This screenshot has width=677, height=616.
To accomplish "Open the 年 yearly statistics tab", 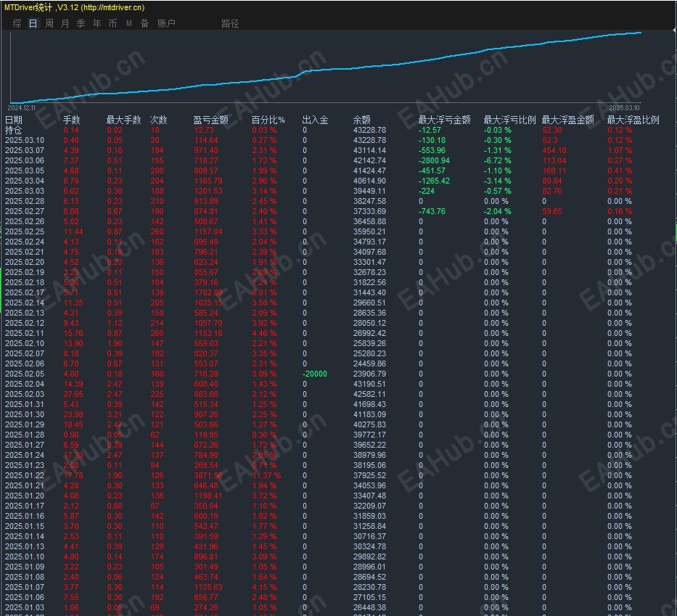I will point(97,23).
